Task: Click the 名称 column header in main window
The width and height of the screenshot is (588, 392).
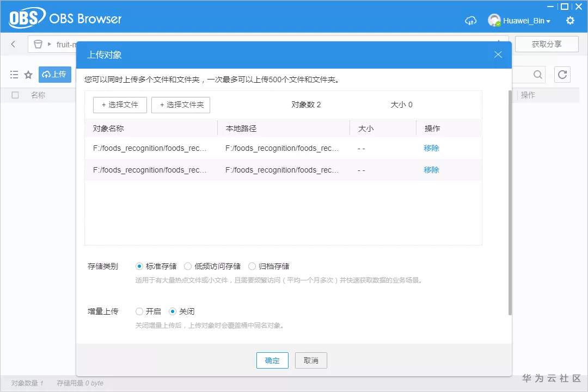Action: tap(38, 95)
